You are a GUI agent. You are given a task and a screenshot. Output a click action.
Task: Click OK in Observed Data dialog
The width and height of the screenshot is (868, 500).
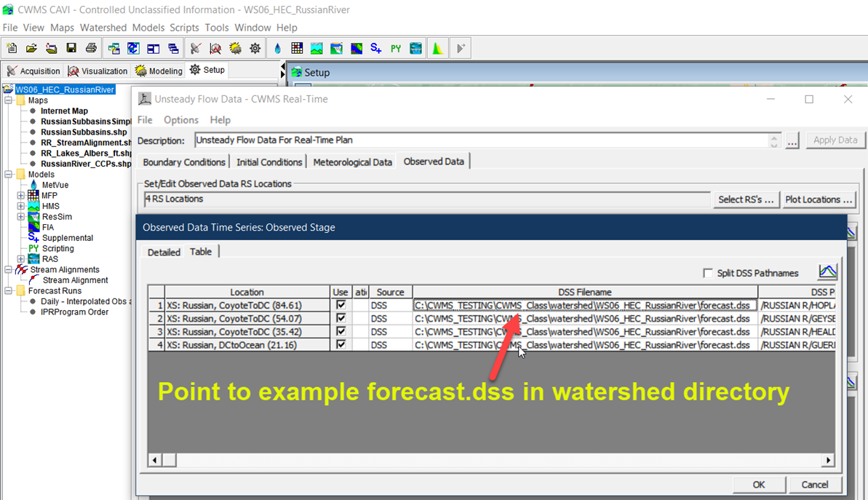click(x=758, y=485)
